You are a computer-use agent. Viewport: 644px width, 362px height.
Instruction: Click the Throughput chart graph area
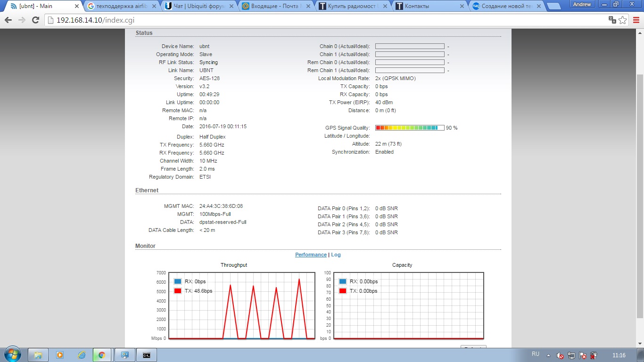click(x=241, y=305)
